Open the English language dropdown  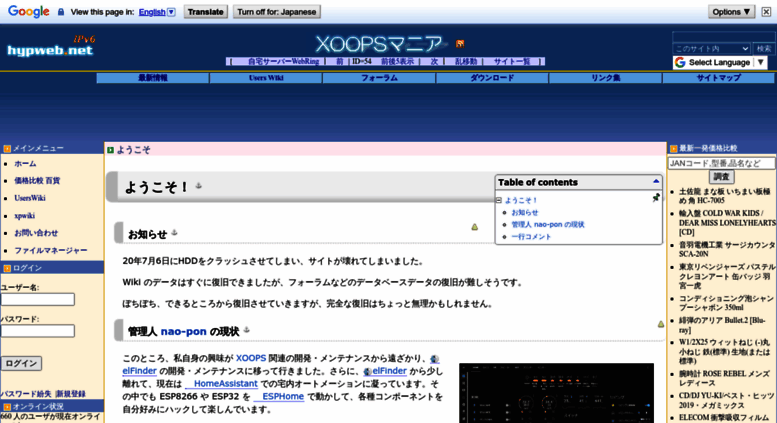point(157,12)
